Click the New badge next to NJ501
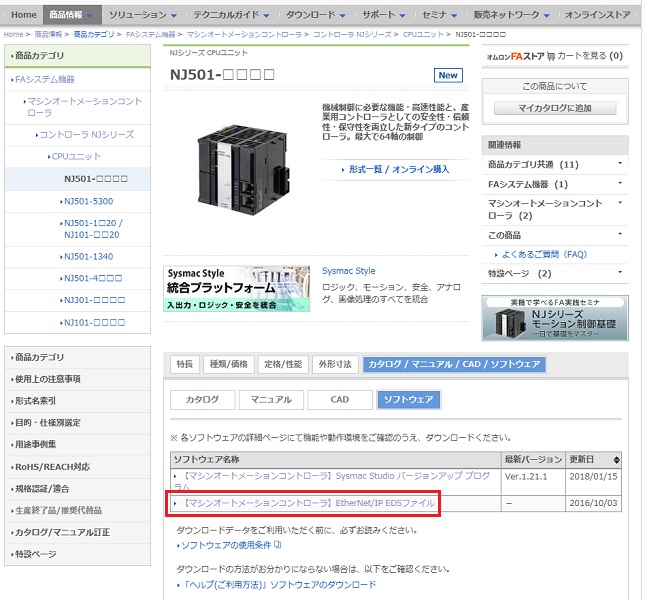The image size is (645, 600). 448,75
